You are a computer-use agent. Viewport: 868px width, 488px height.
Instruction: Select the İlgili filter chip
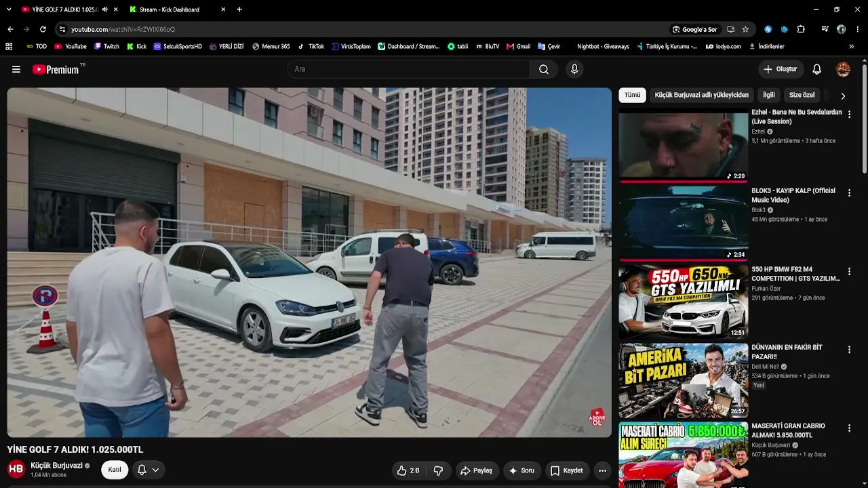pos(768,95)
